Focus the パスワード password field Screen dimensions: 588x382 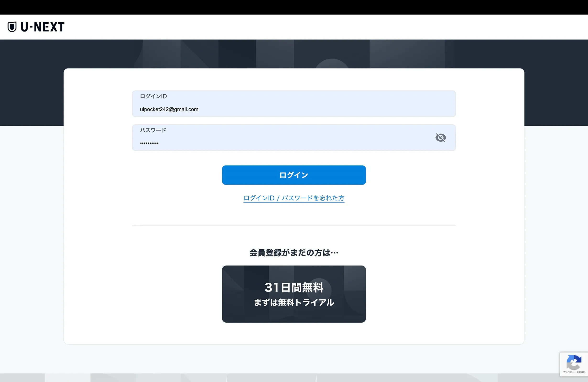click(294, 138)
